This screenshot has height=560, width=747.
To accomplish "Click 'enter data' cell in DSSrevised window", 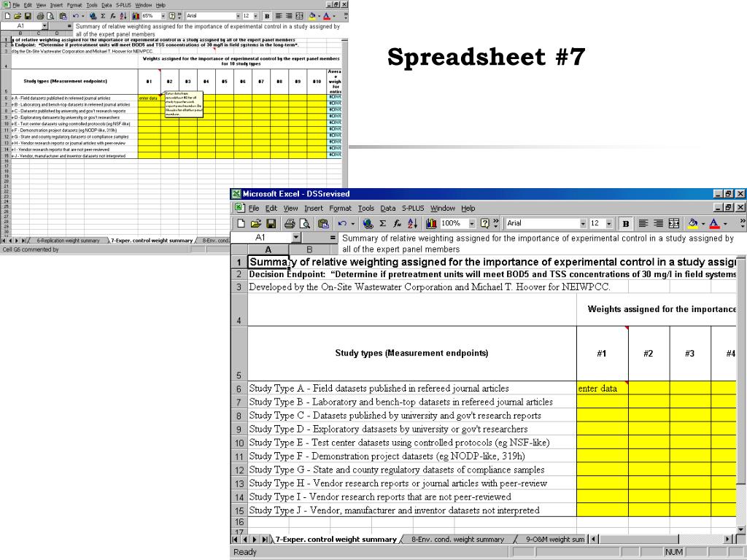I will click(602, 388).
